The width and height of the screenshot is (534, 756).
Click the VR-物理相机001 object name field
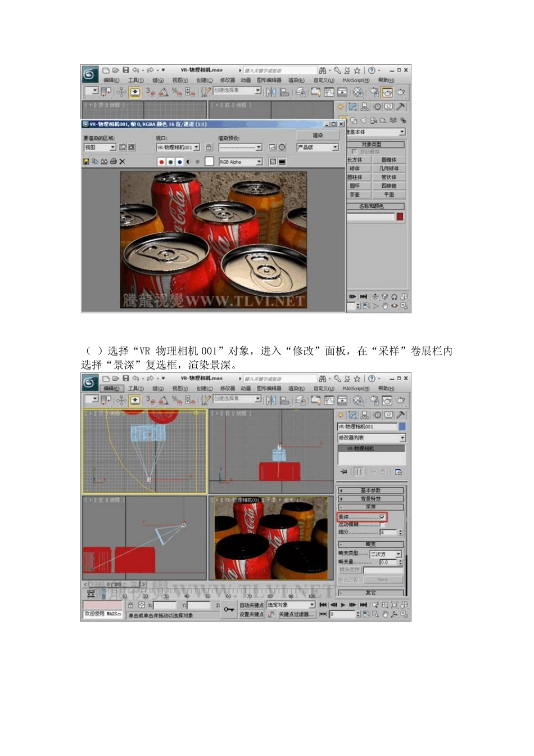[x=367, y=427]
